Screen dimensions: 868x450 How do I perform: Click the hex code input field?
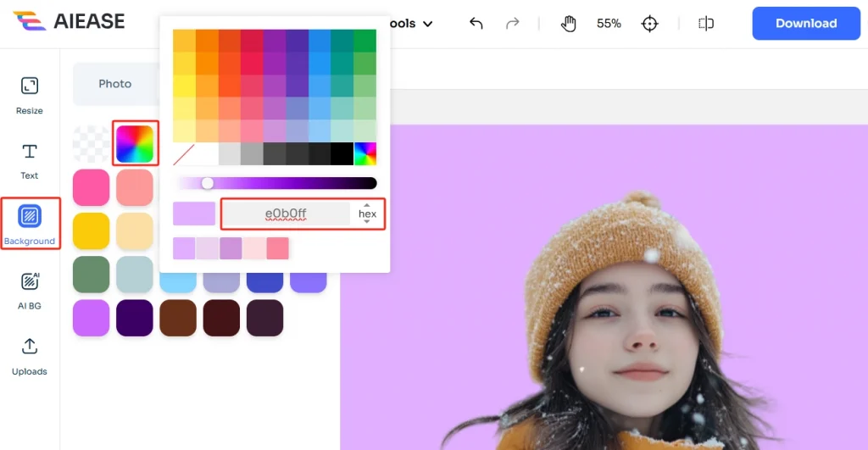tap(286, 214)
